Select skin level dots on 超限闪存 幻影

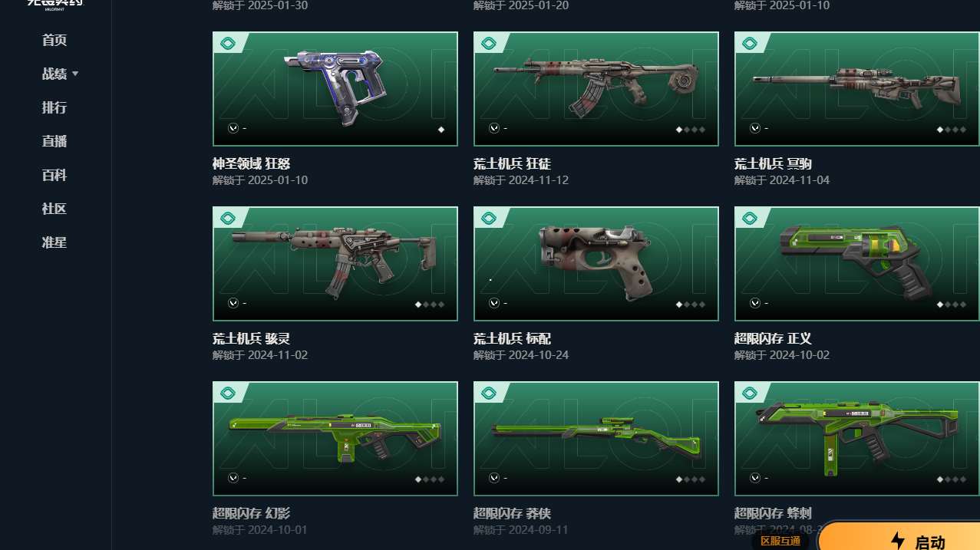click(430, 479)
